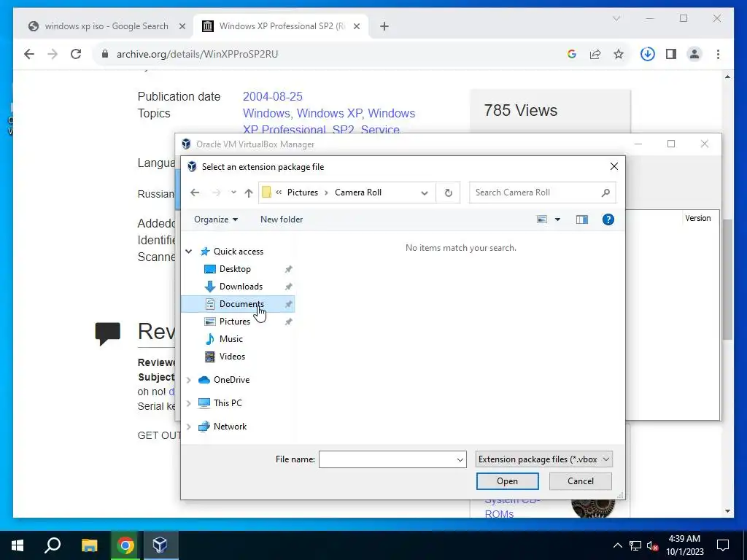Create a New folder
747x560 pixels.
[282, 219]
